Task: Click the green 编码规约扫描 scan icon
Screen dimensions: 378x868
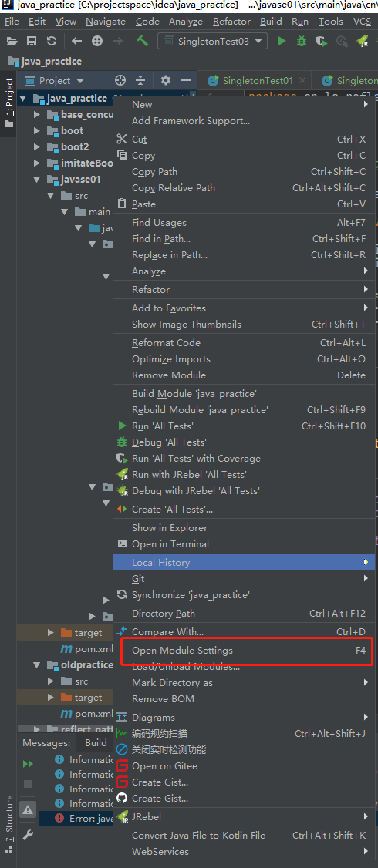Action: point(123,733)
